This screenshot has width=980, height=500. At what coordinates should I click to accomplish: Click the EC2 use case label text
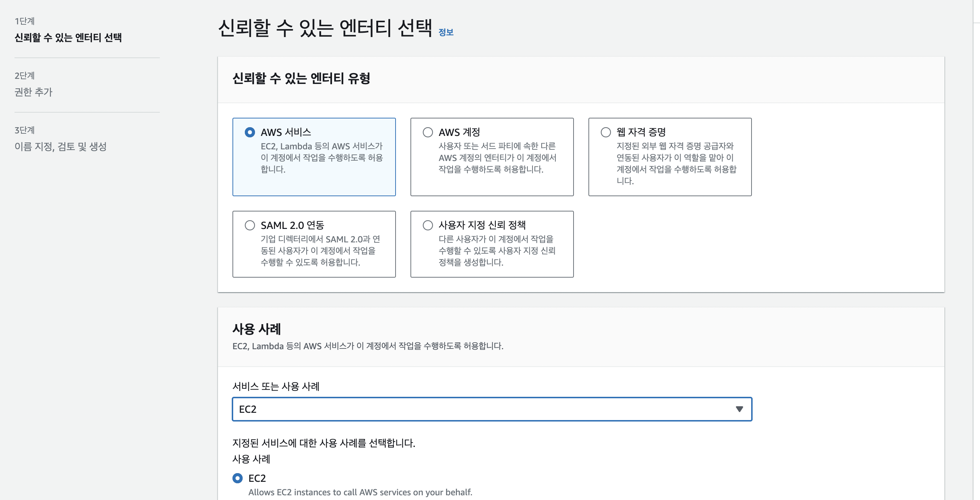tap(257, 478)
